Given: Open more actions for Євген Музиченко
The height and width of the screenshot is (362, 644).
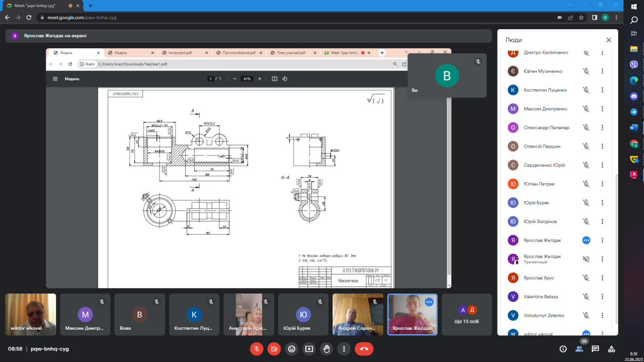Looking at the screenshot, I should (602, 71).
